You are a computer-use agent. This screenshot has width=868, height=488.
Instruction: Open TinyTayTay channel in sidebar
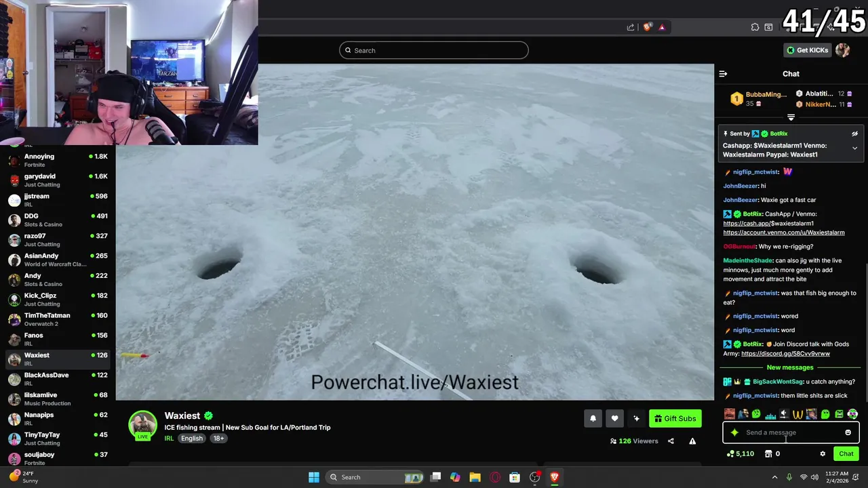click(x=58, y=439)
